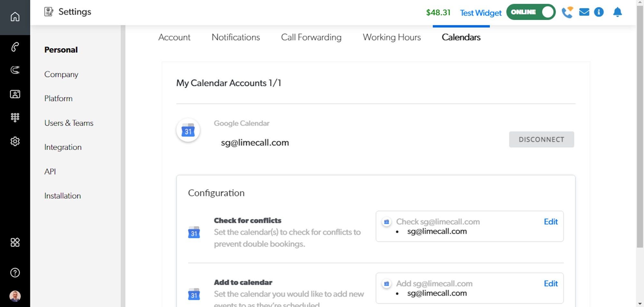Click the user profile avatar
The height and width of the screenshot is (307, 644).
pos(15,296)
